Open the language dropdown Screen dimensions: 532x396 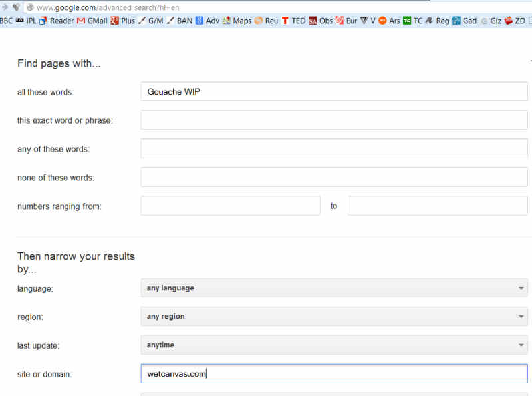tap(334, 288)
